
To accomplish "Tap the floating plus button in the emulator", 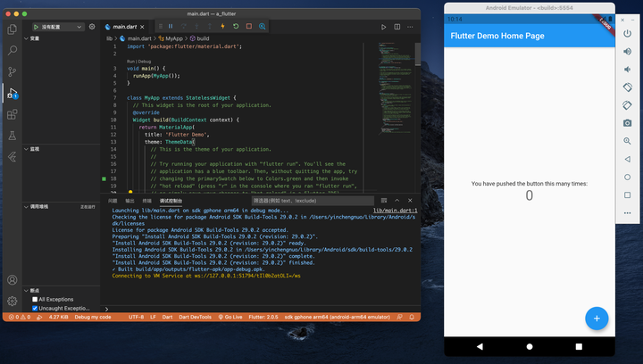I will [x=597, y=318].
